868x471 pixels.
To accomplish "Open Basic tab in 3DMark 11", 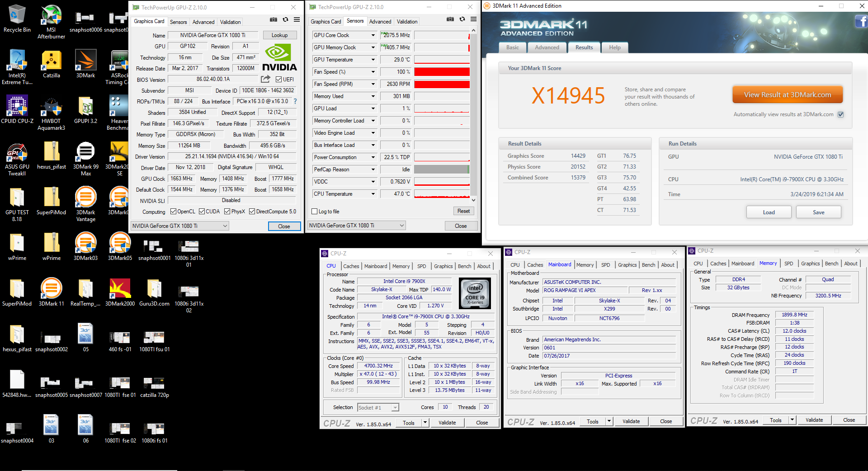I will (513, 47).
